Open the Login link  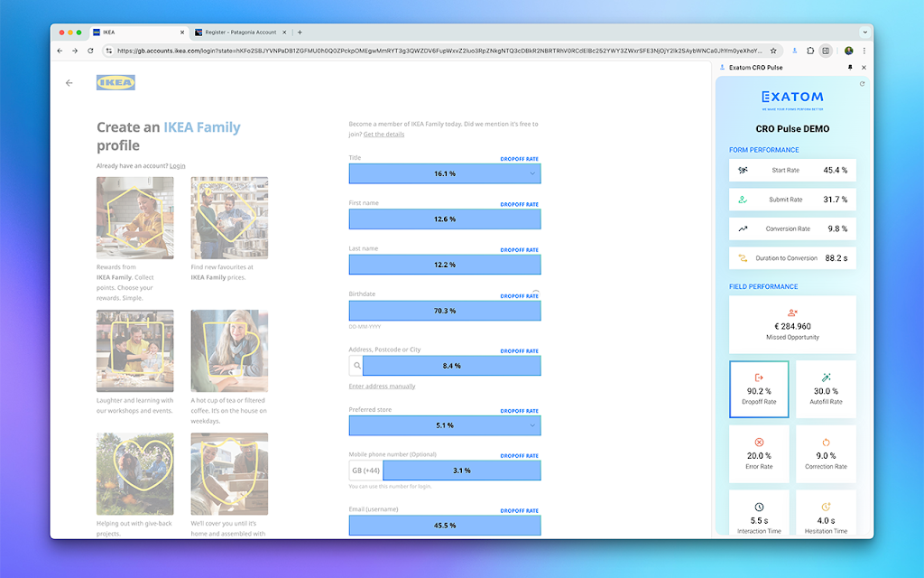178,166
